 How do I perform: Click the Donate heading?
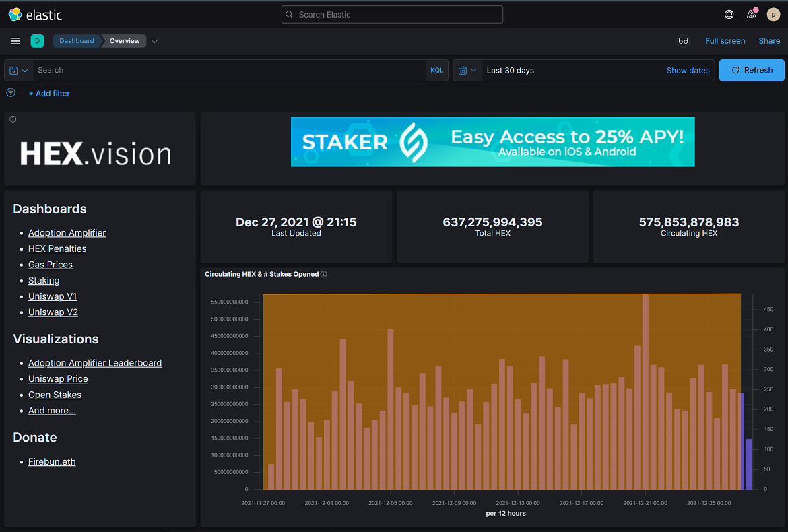34,438
